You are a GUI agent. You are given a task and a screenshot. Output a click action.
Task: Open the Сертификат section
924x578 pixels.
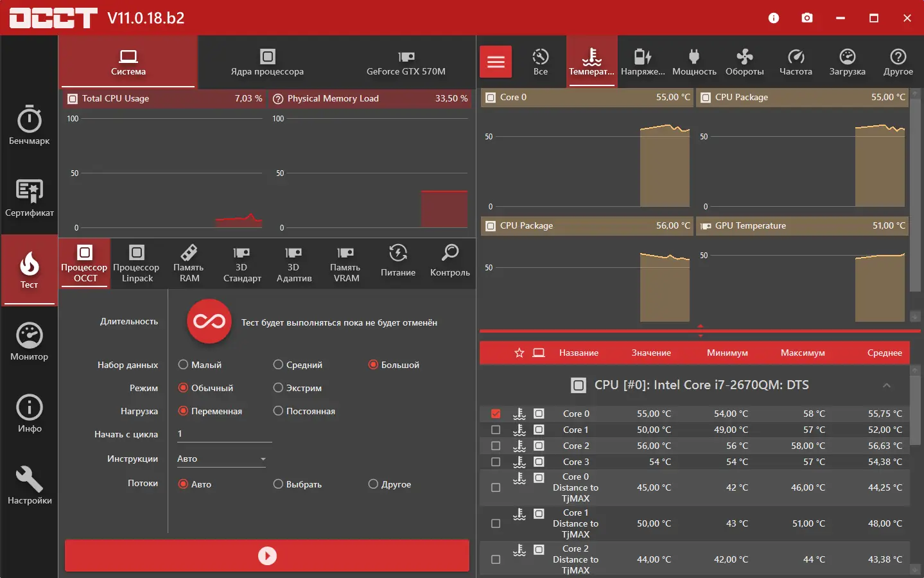point(29,197)
